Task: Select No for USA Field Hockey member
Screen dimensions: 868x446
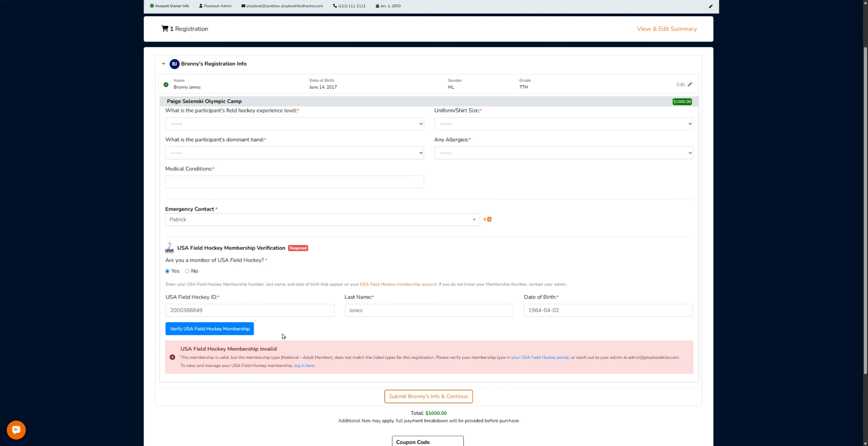Action: click(187, 271)
